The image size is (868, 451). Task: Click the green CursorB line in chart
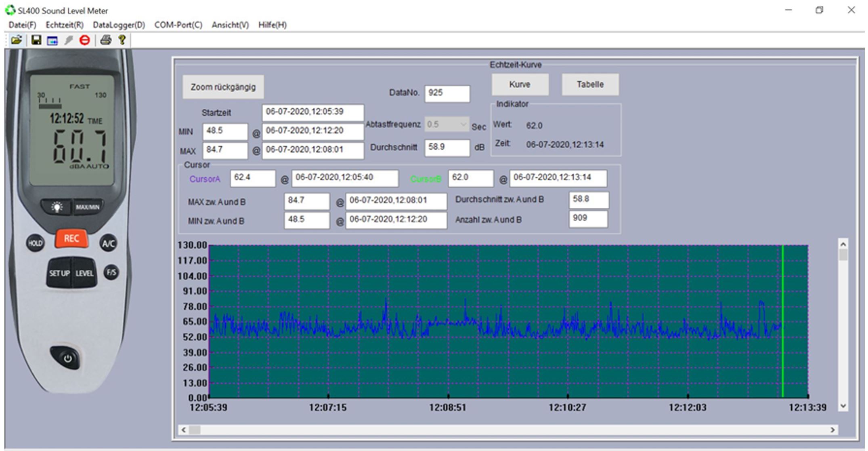click(782, 283)
